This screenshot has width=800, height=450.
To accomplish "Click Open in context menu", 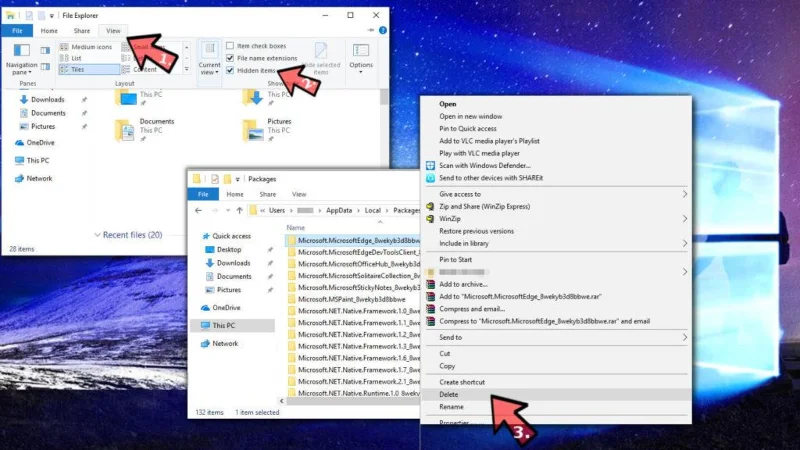I will [x=447, y=104].
